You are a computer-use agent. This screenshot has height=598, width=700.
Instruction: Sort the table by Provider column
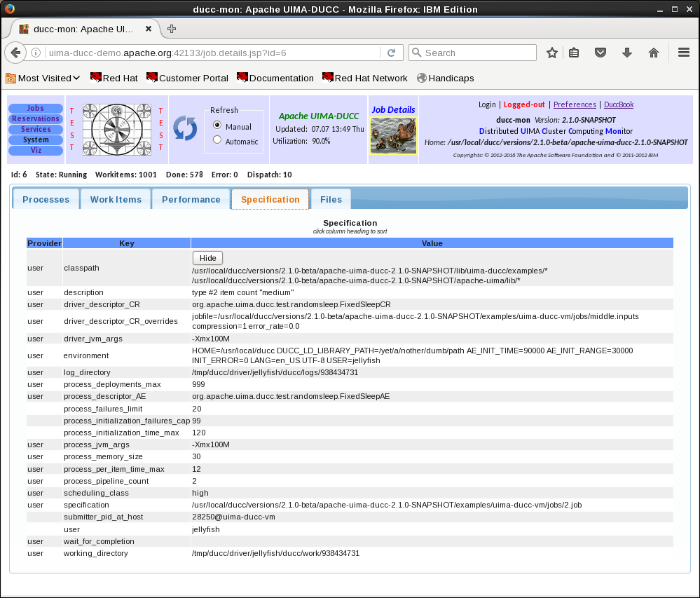[44, 243]
